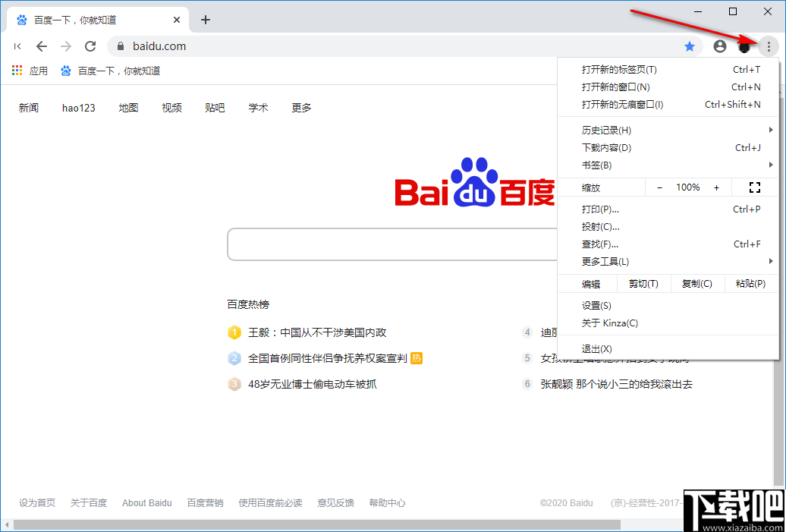The image size is (786, 532).
Task: Click the baidu.com address bar
Action: [404, 46]
